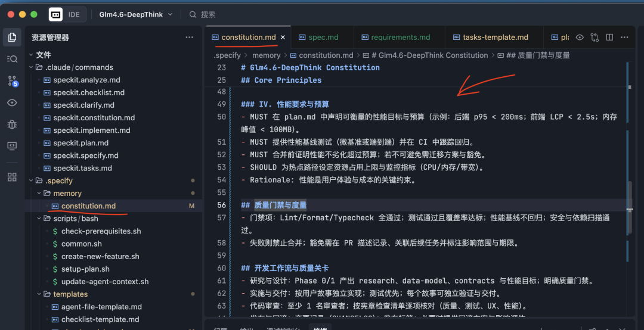Close the constitution.md tab
Viewport: 644px width, 330px height.
coord(283,38)
